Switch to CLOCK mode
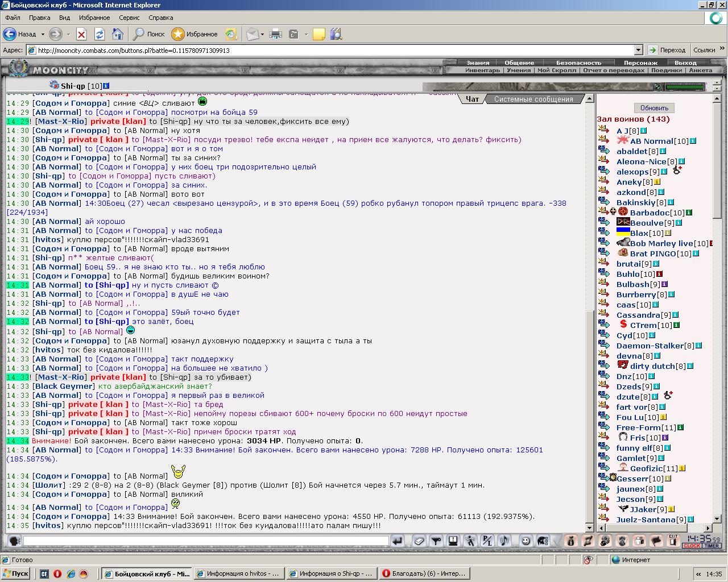The width and height of the screenshot is (728, 582). [x=692, y=546]
